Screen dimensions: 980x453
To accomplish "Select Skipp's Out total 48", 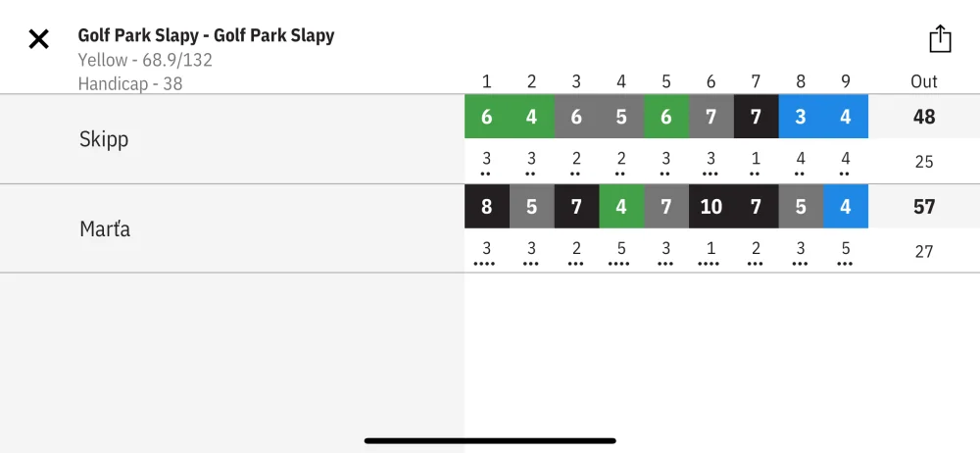I will 924,117.
